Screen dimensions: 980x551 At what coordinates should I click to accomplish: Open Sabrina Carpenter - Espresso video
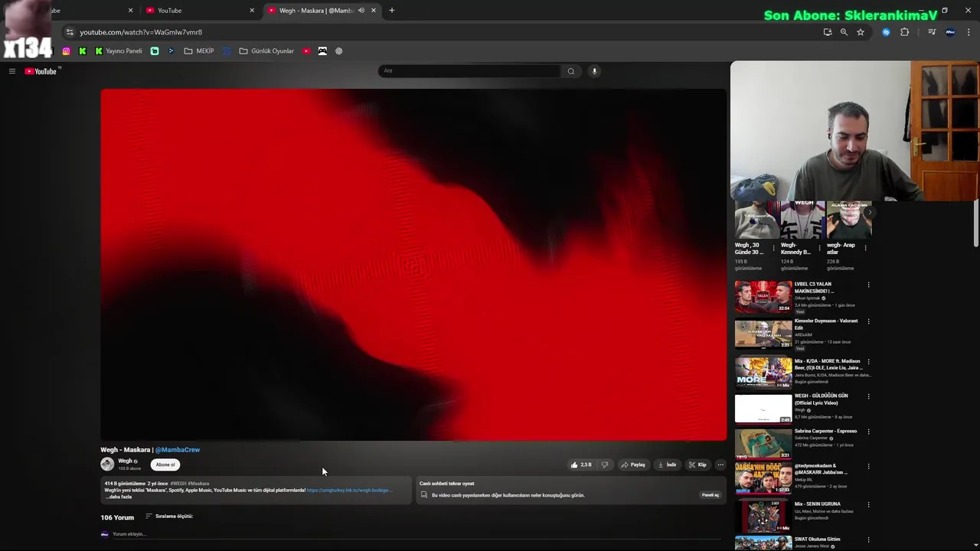763,444
